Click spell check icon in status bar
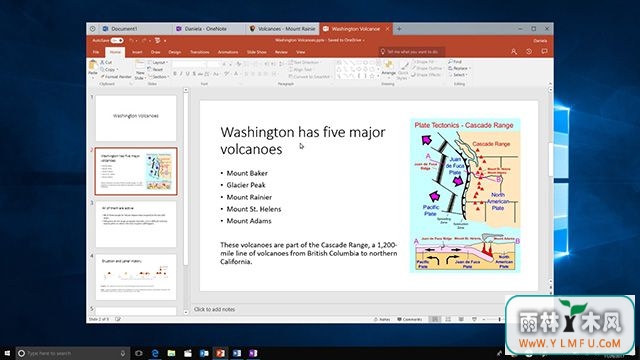640x360 pixels. [x=118, y=319]
